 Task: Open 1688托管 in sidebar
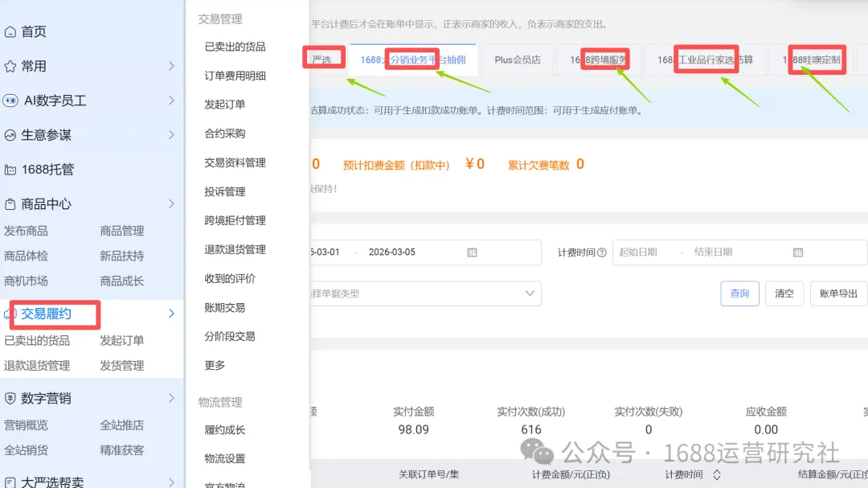[x=47, y=170]
